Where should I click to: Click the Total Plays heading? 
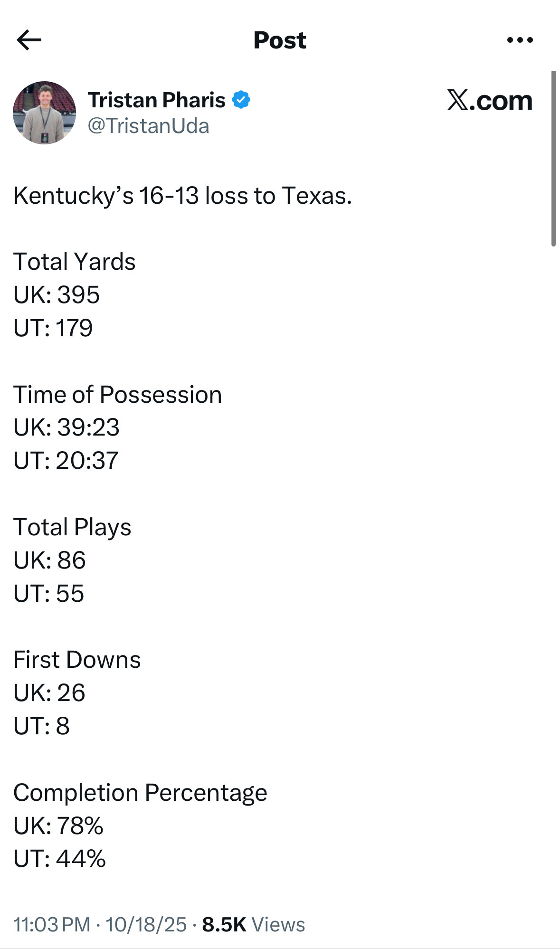pos(72,527)
